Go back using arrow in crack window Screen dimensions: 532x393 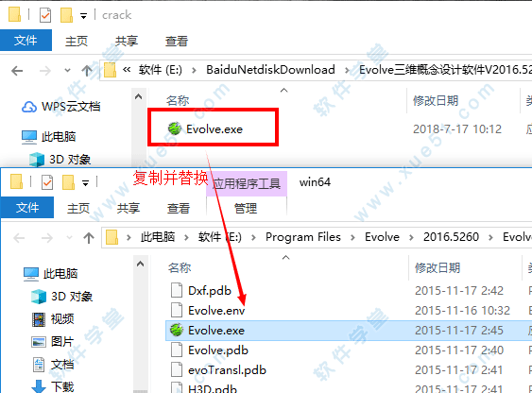[x=17, y=71]
